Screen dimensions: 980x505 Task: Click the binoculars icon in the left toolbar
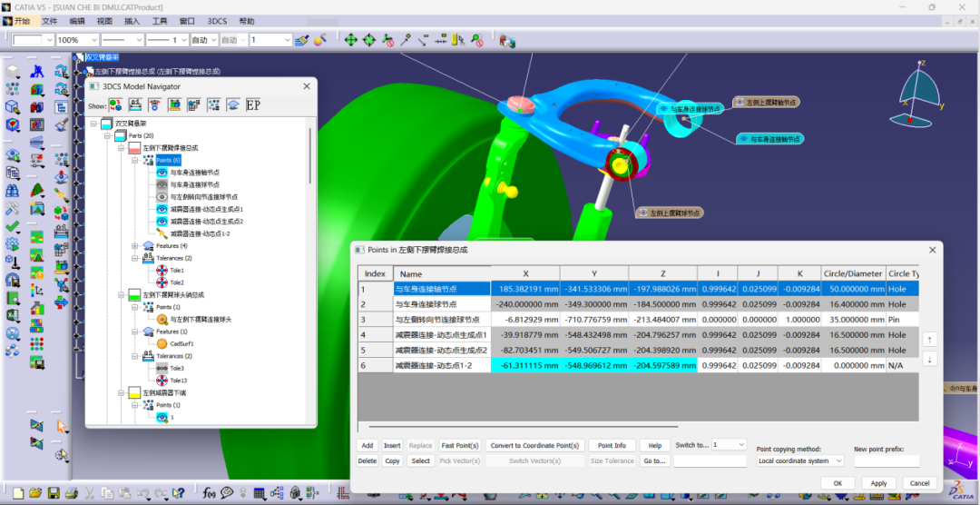13,190
